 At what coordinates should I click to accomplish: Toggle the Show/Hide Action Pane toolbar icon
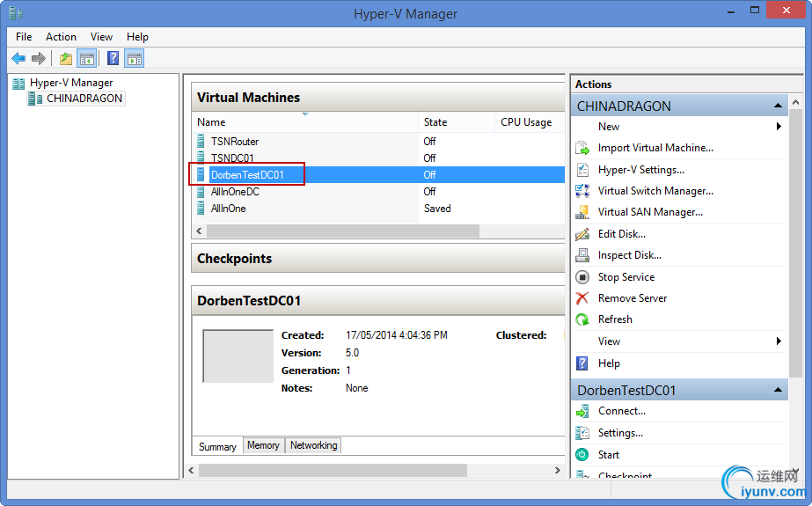point(134,59)
